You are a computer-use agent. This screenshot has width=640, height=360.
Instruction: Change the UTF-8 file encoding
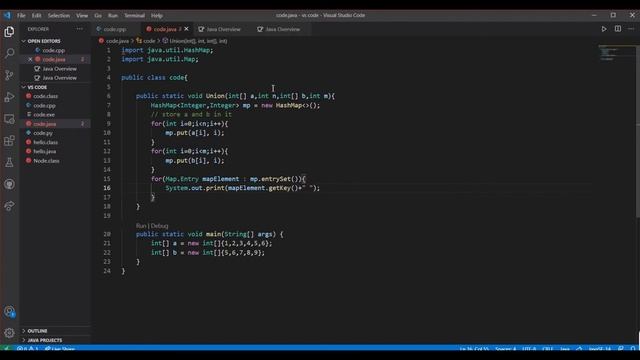coord(529,349)
